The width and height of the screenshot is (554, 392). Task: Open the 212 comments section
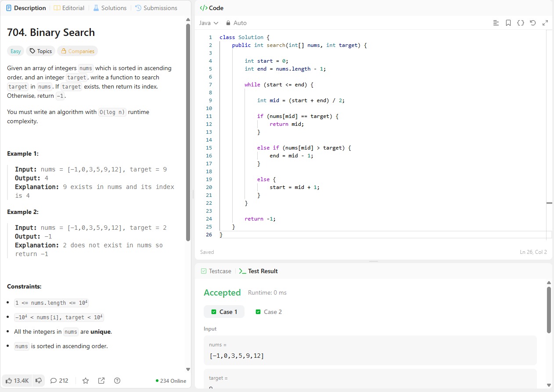coord(59,381)
